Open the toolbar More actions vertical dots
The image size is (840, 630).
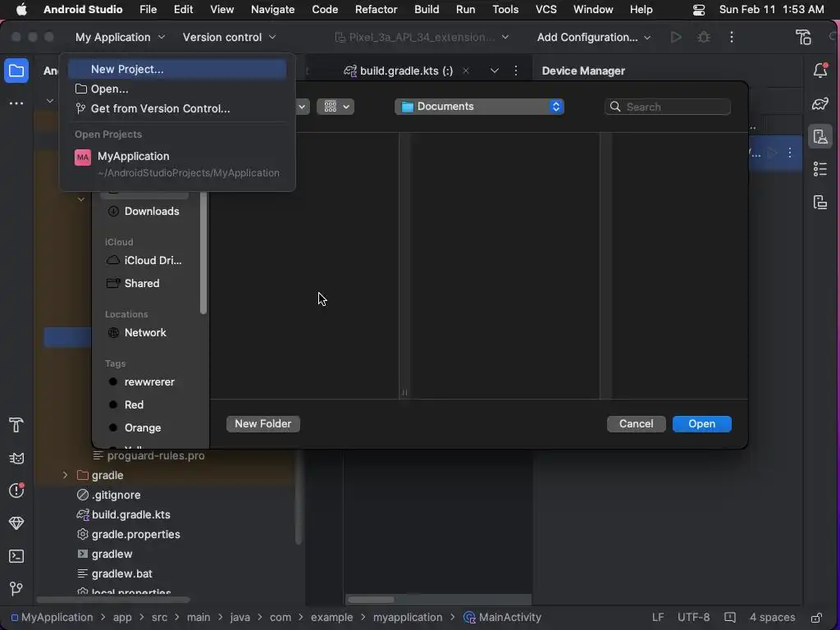pyautogui.click(x=732, y=37)
